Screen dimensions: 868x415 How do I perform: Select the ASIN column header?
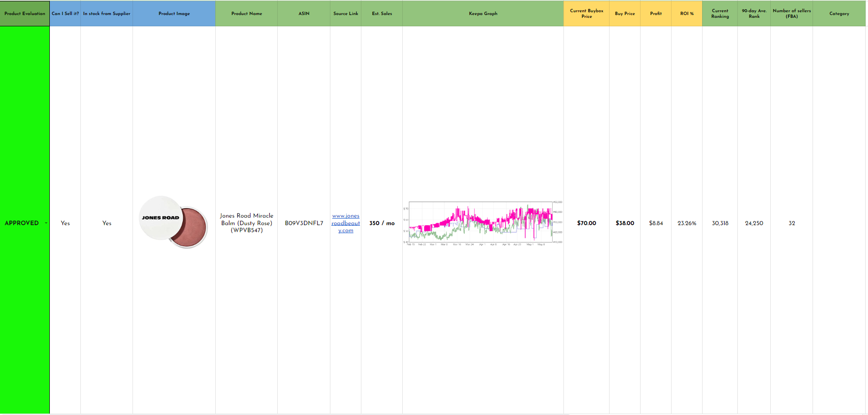(304, 14)
